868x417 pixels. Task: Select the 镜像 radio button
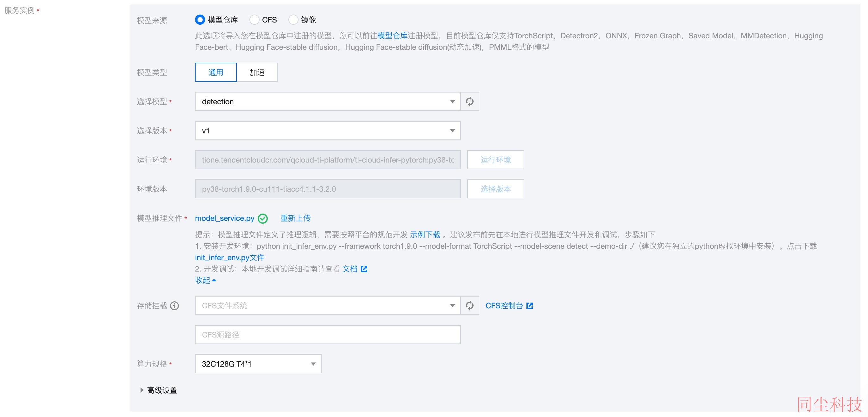(x=293, y=20)
